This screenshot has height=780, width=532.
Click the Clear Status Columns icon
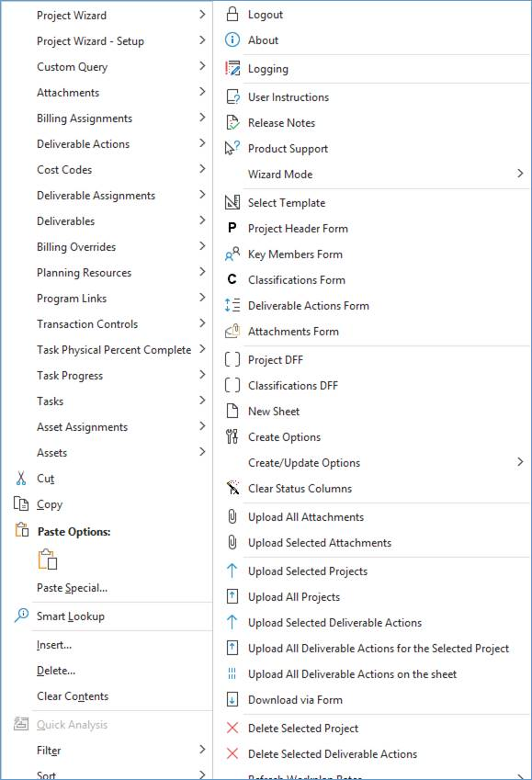click(x=232, y=488)
